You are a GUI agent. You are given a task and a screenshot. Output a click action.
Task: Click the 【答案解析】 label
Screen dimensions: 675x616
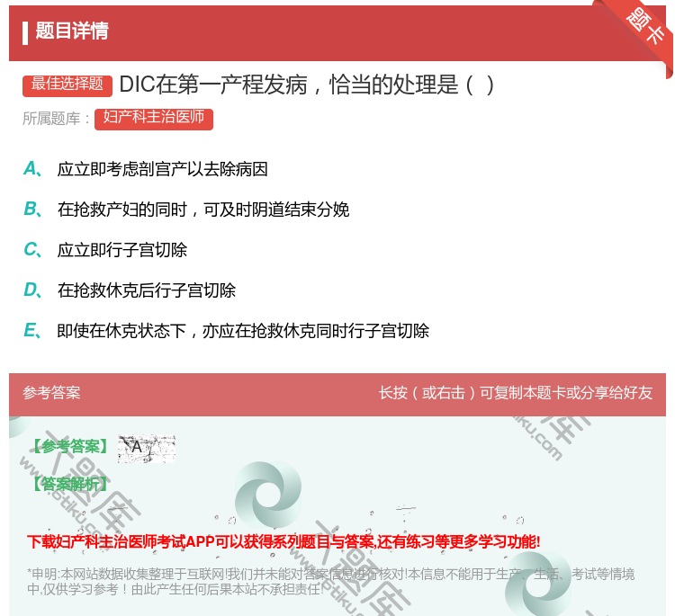pyautogui.click(x=70, y=484)
